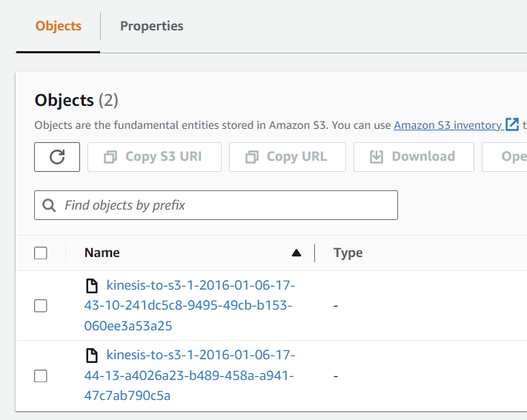The height and width of the screenshot is (420, 527).
Task: Check the box for object ending 47c7ab790c5a
Action: 41,376
